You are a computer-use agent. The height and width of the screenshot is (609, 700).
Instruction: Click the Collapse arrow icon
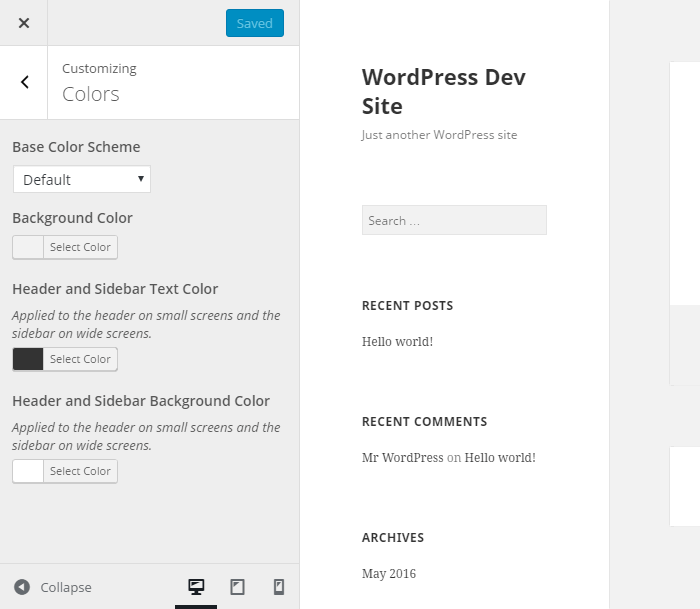pos(22,587)
